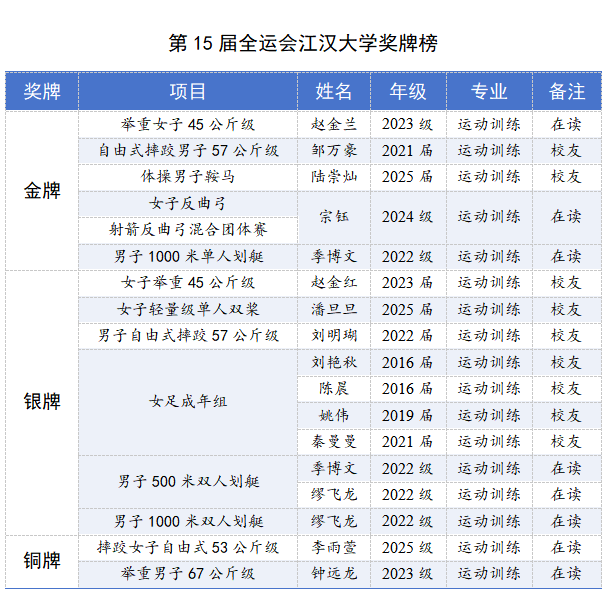Screen dimensions: 608x591
Task: Click the 2024级 grade cell
Action: tap(407, 216)
